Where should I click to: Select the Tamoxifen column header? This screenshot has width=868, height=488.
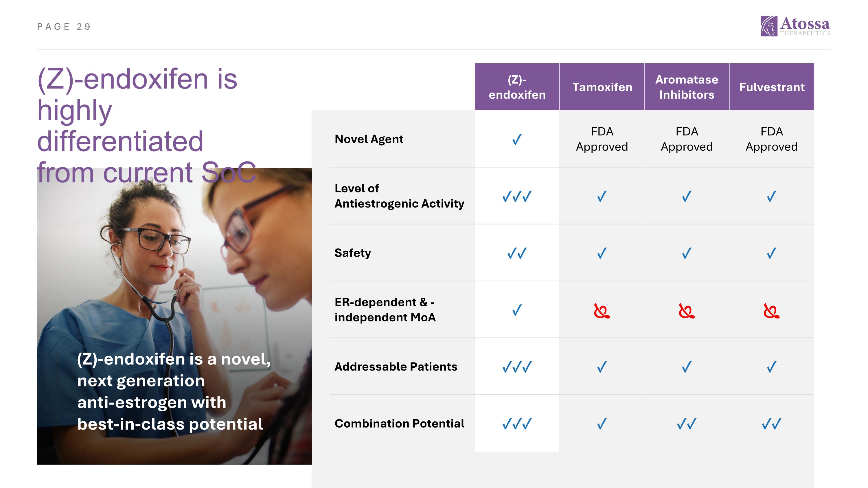pyautogui.click(x=602, y=87)
